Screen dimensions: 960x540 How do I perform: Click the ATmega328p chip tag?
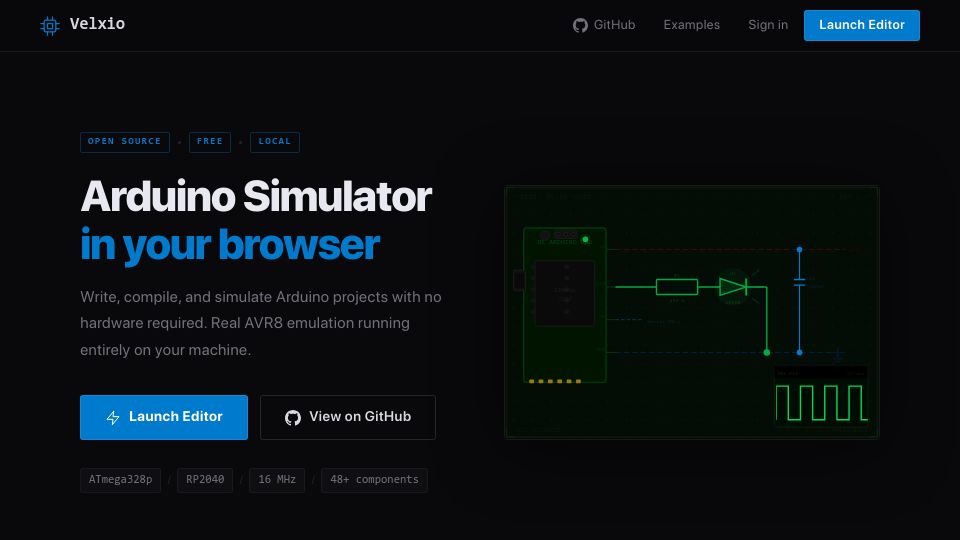click(121, 480)
